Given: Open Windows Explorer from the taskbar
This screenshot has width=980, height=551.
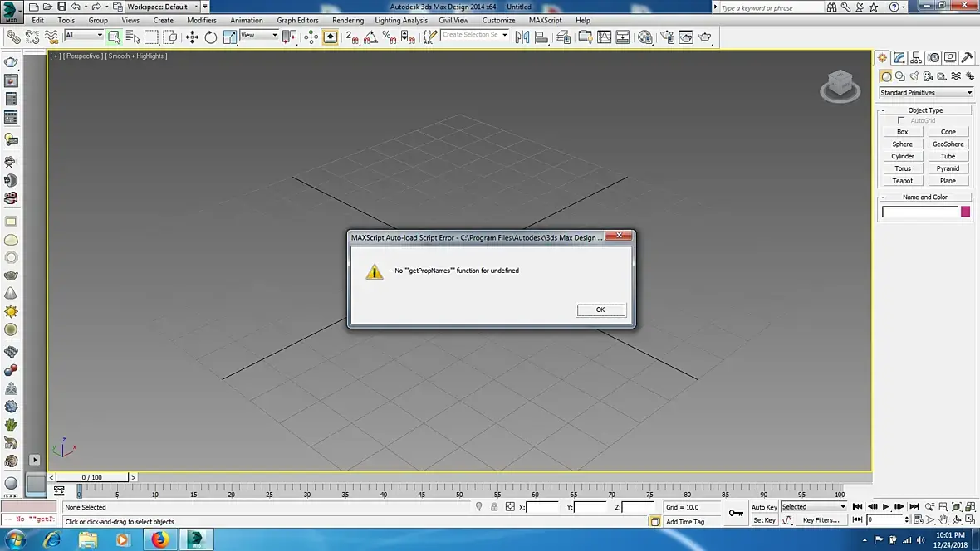Looking at the screenshot, I should [88, 539].
